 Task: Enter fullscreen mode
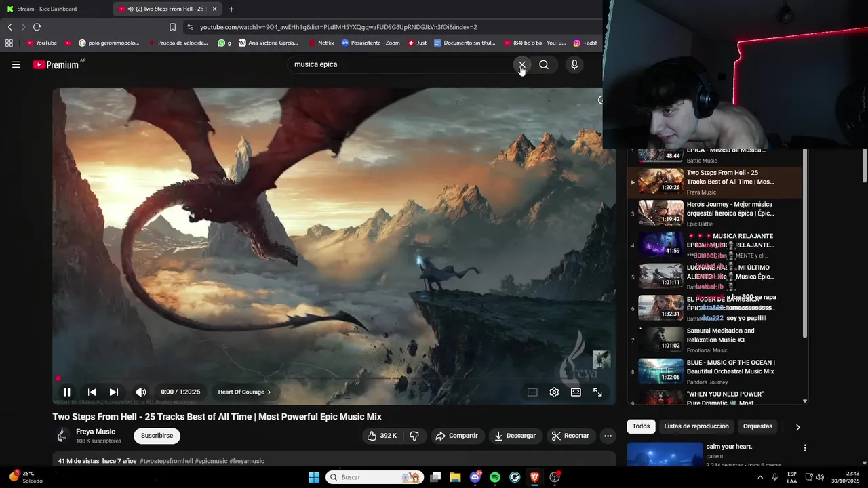click(x=597, y=392)
